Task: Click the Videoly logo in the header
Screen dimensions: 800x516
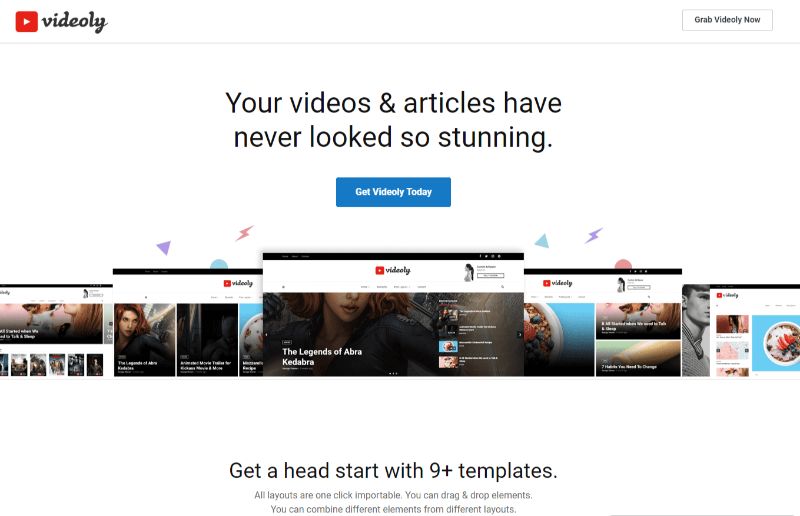Action: click(x=61, y=21)
